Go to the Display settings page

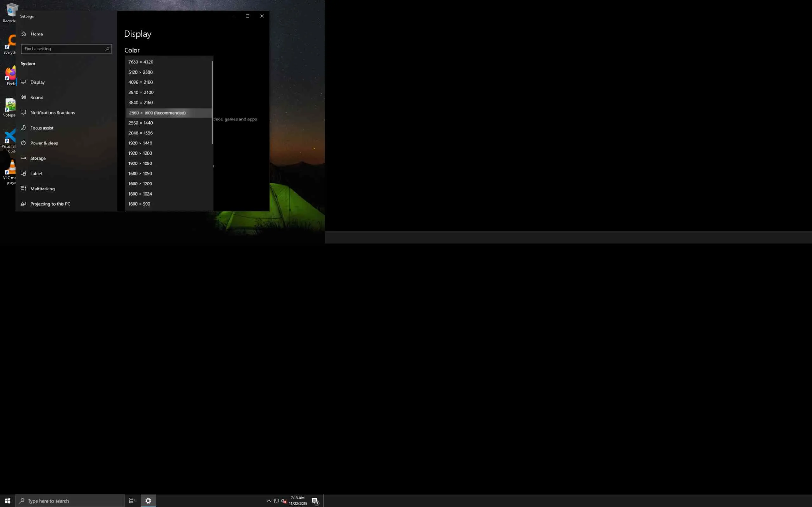(x=37, y=82)
